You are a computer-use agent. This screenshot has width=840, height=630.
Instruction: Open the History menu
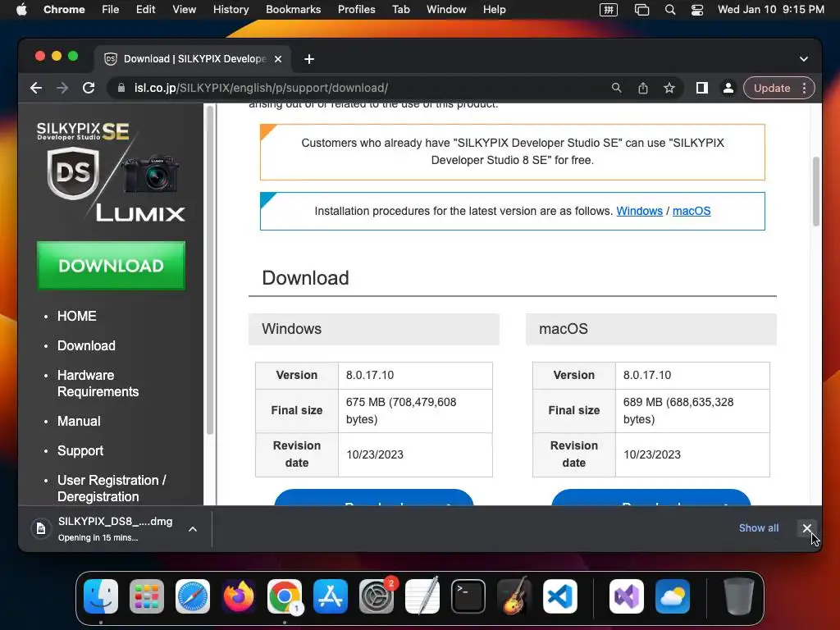231,10
